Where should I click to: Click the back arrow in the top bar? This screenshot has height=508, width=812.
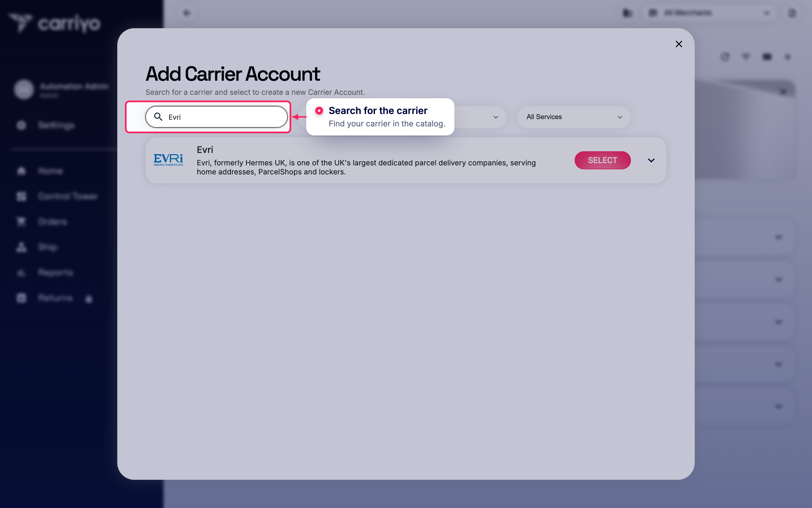pyautogui.click(x=187, y=13)
